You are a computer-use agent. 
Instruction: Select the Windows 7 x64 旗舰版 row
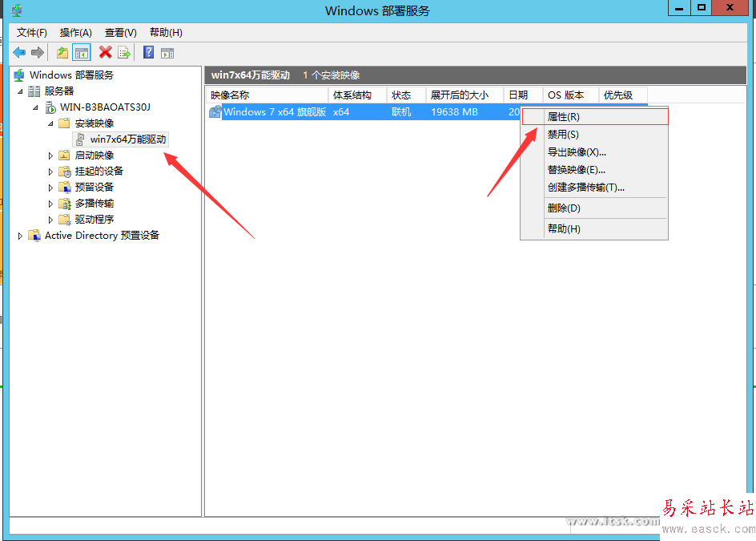point(364,112)
